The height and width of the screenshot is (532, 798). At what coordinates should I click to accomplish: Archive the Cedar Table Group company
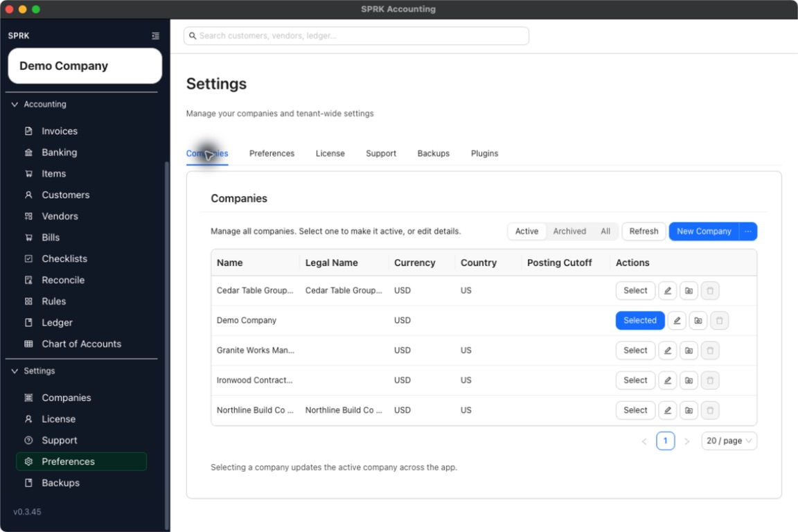(689, 291)
